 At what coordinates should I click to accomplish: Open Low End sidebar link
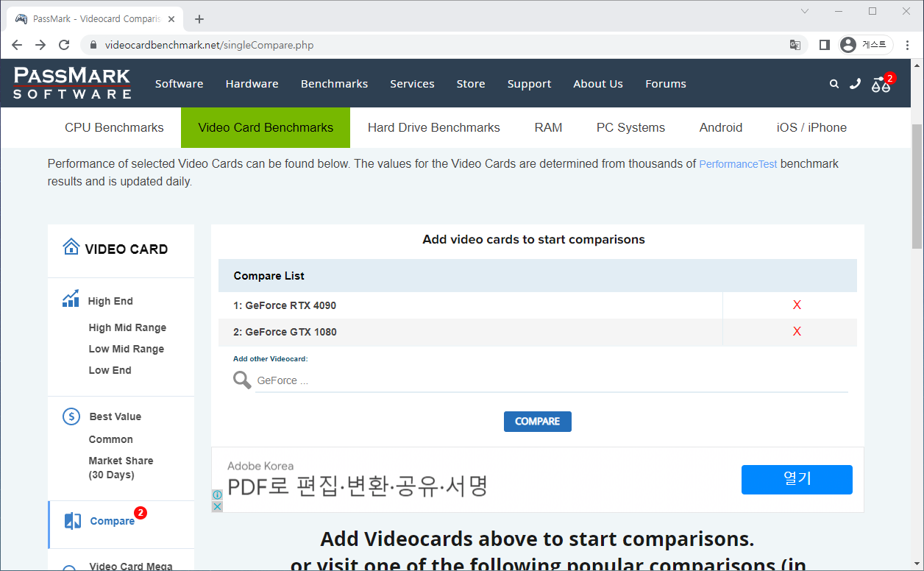pos(110,370)
